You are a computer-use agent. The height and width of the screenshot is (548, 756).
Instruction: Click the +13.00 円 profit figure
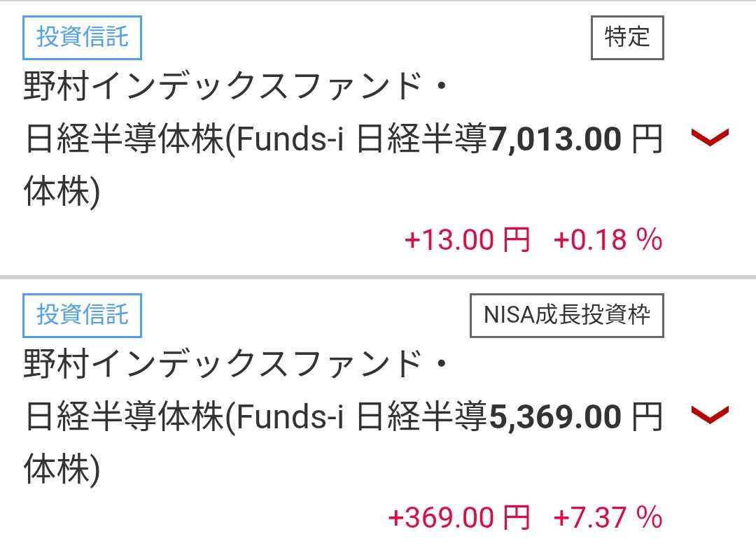coord(467,240)
